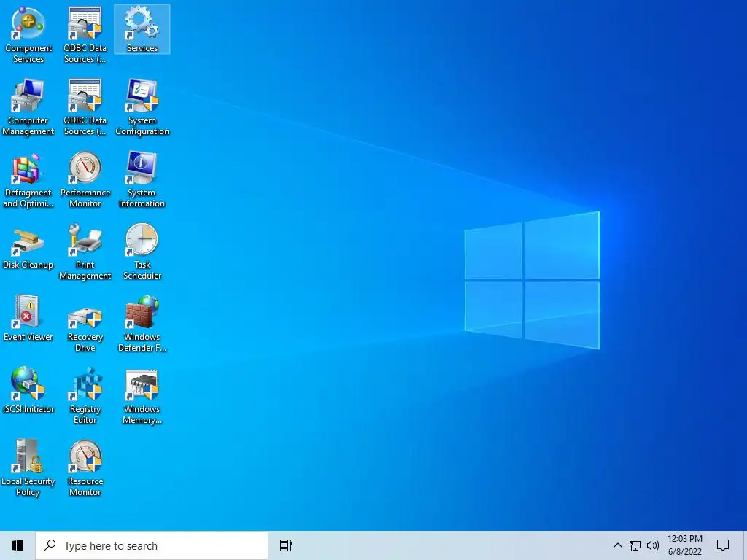Select the Component Services desktop shortcut
The width and height of the screenshot is (747, 560).
click(28, 36)
